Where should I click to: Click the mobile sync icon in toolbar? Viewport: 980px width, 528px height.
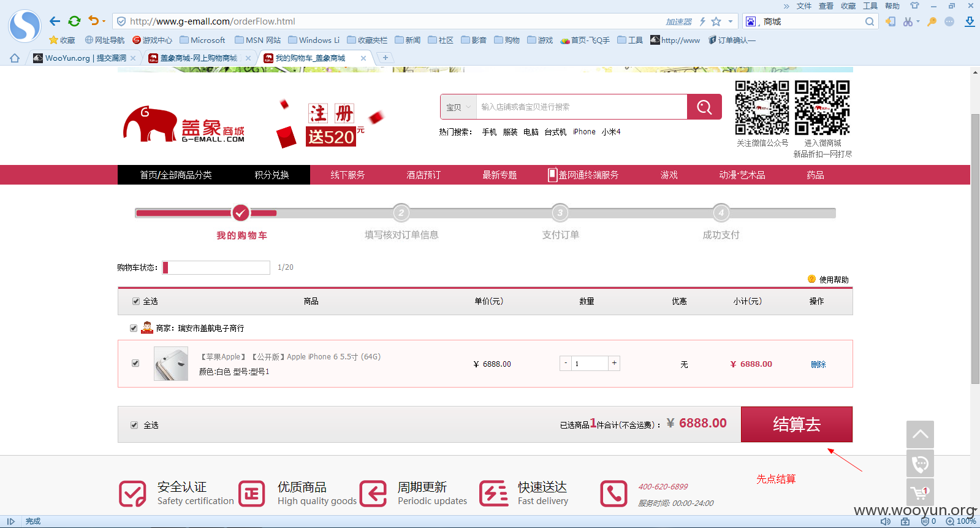(x=891, y=21)
